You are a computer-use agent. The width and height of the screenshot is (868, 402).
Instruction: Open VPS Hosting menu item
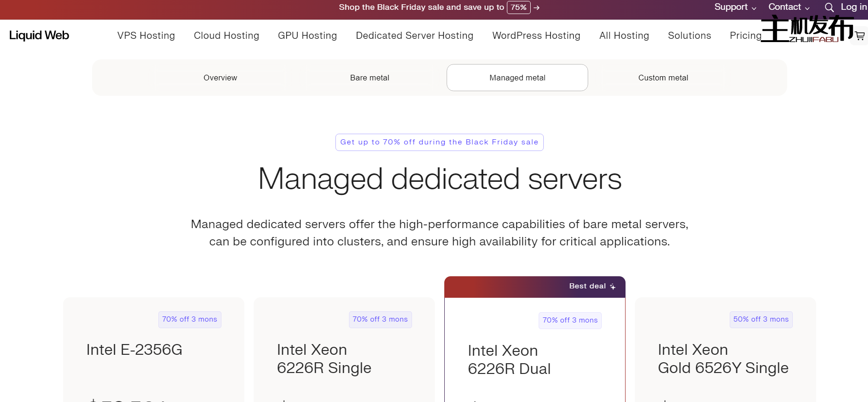(x=146, y=36)
